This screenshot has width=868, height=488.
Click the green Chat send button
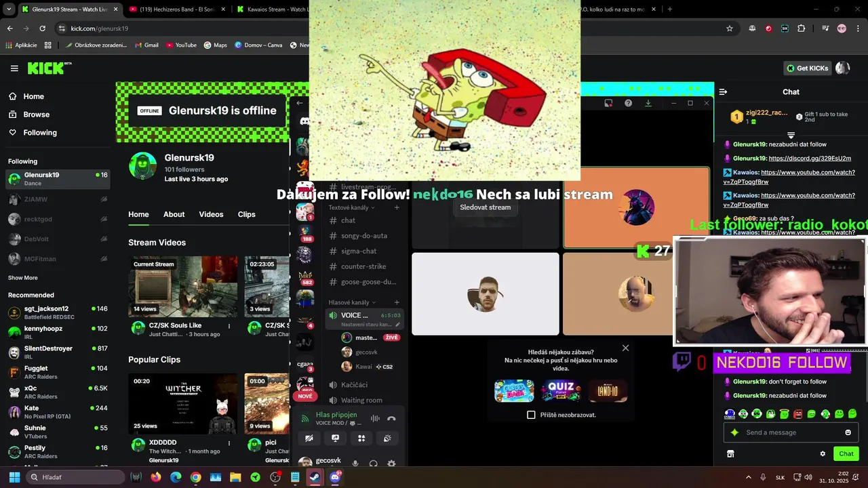[x=846, y=454]
